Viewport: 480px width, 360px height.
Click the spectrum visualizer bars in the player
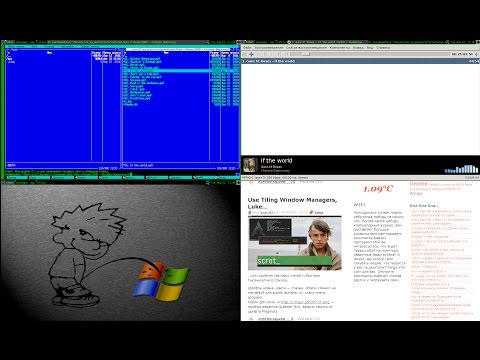tap(462, 169)
